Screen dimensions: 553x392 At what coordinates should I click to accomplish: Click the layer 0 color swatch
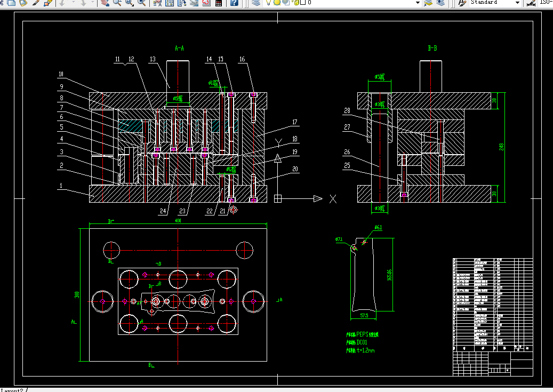click(x=302, y=3)
